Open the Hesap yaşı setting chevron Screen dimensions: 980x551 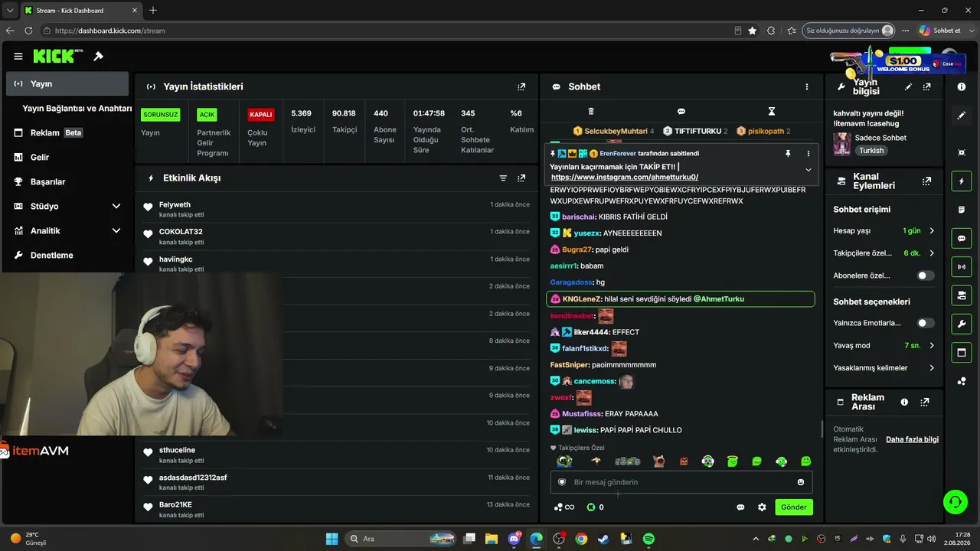coord(932,230)
